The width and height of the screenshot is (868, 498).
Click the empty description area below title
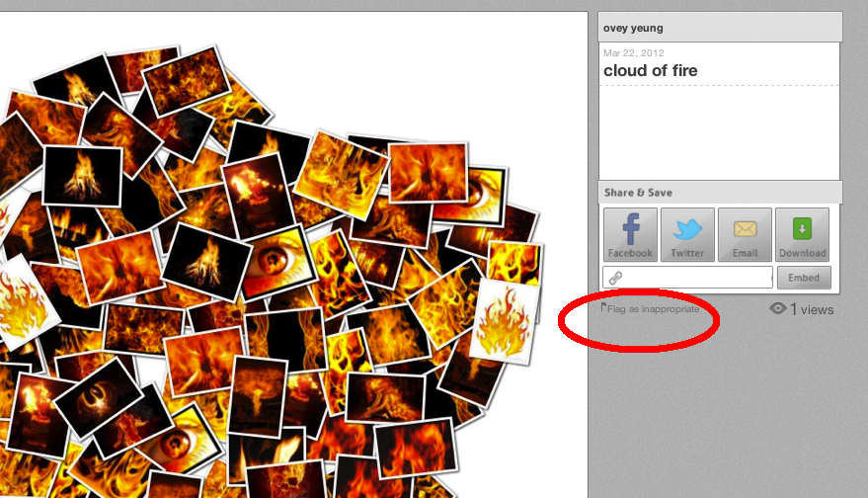pos(719,133)
